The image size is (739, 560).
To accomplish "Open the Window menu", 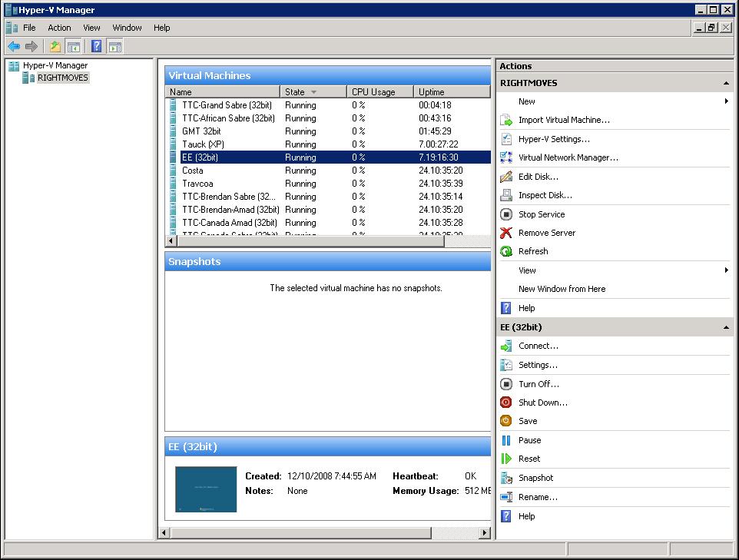I will coord(126,28).
